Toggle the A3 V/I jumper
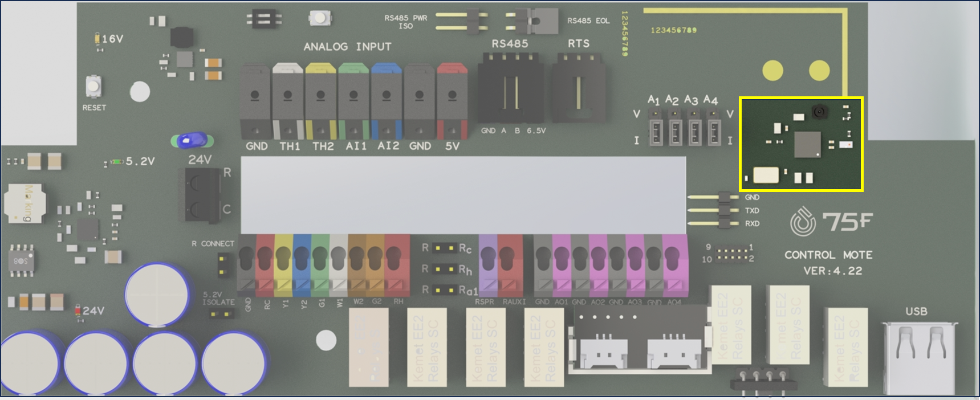Viewport: 980px width, 400px height. [x=694, y=126]
